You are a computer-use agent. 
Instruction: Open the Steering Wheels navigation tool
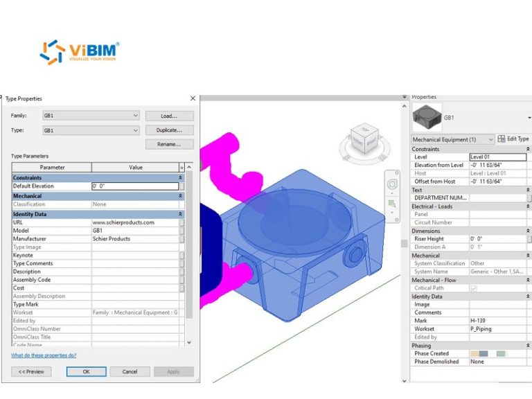pyautogui.click(x=392, y=184)
